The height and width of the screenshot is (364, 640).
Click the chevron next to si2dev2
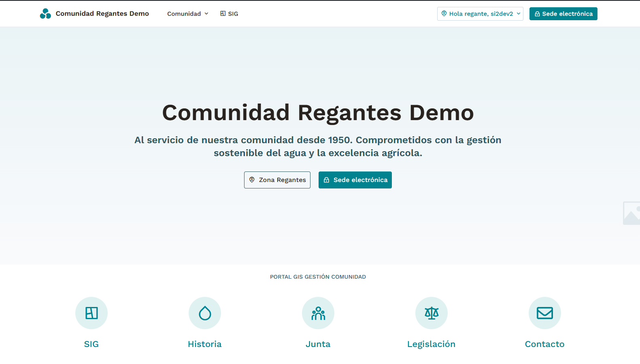(519, 14)
